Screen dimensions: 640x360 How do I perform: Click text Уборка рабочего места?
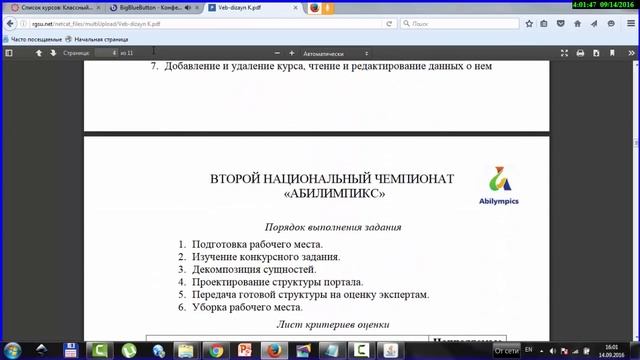click(x=247, y=307)
